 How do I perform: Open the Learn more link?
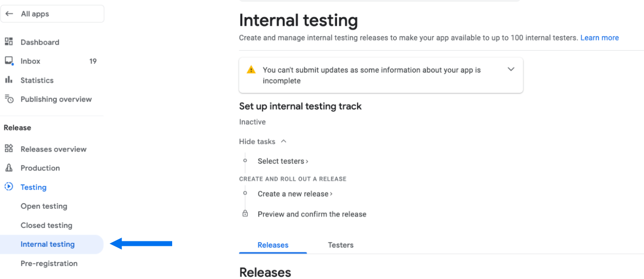599,38
